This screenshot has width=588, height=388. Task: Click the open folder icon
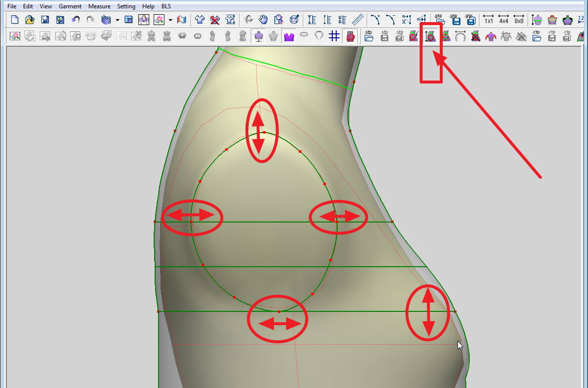coord(29,20)
